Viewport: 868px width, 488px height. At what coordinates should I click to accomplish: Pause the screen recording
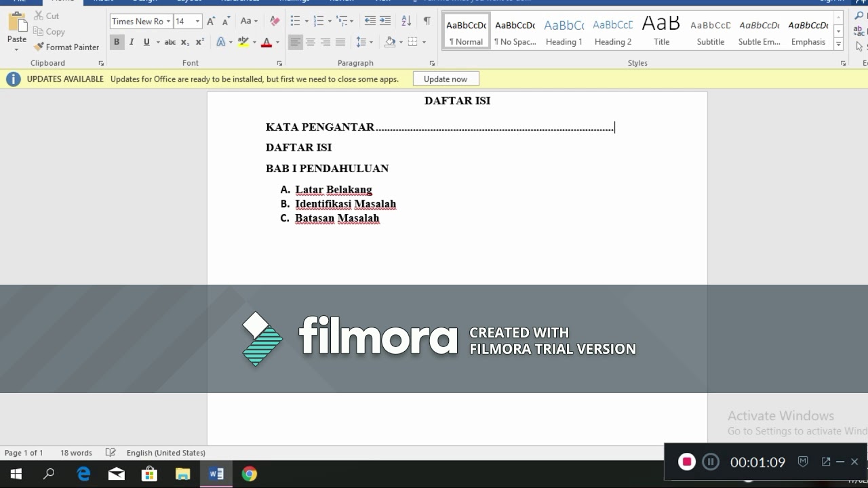coord(710,462)
